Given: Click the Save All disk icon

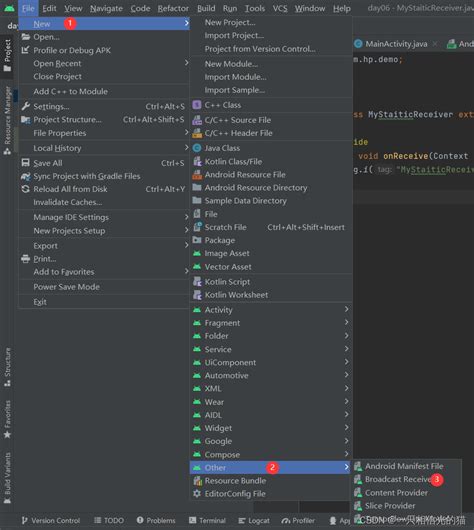Looking at the screenshot, I should (x=25, y=163).
